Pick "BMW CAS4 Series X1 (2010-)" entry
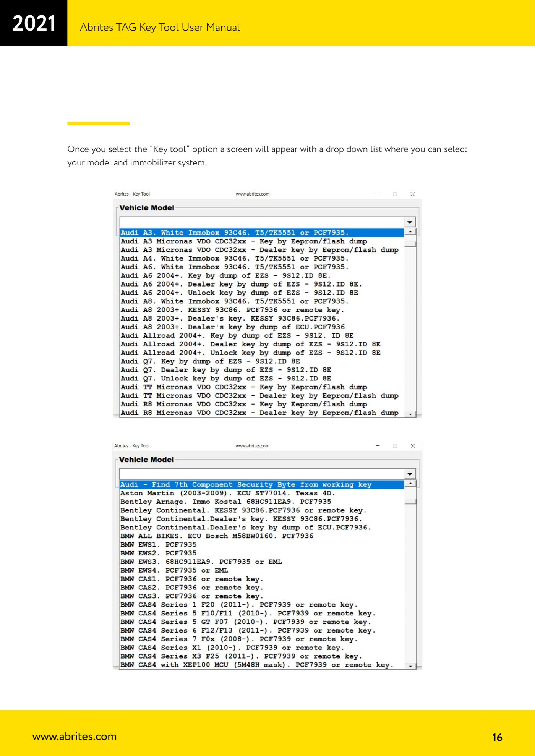This screenshot has width=535, height=756. click(262, 648)
